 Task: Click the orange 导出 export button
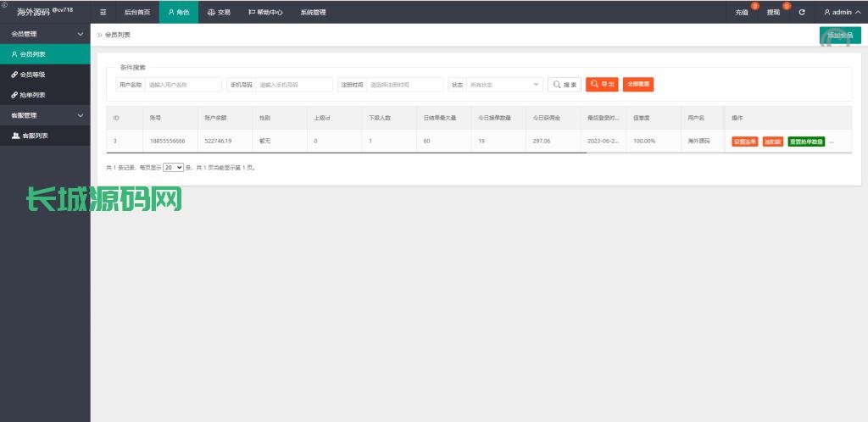(x=602, y=85)
